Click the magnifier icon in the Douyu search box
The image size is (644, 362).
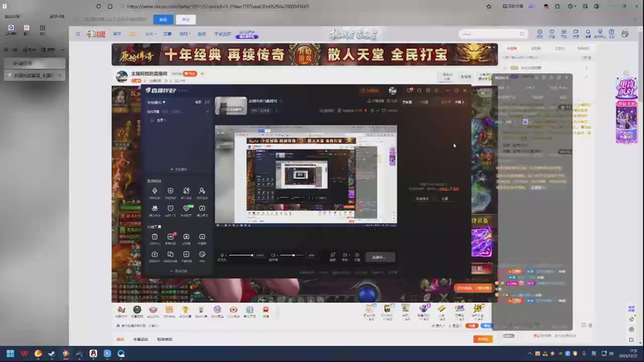click(522, 34)
